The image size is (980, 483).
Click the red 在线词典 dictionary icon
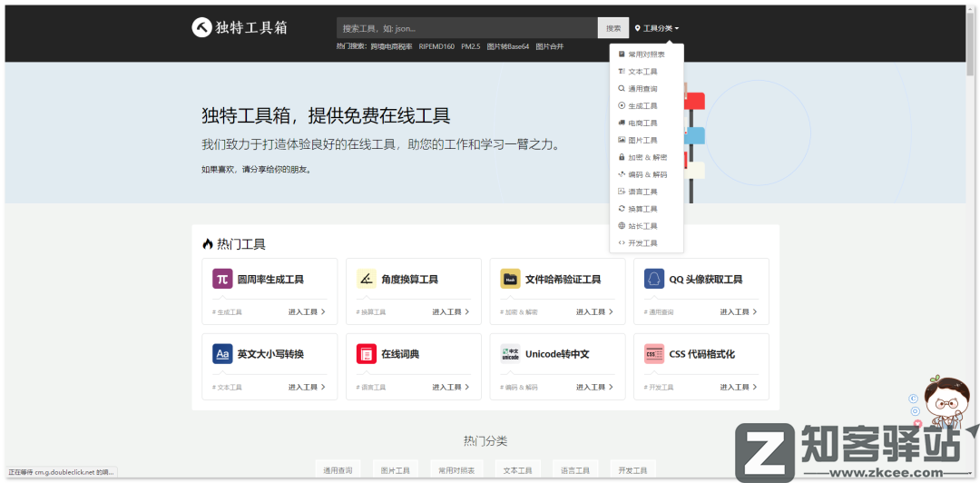point(367,353)
